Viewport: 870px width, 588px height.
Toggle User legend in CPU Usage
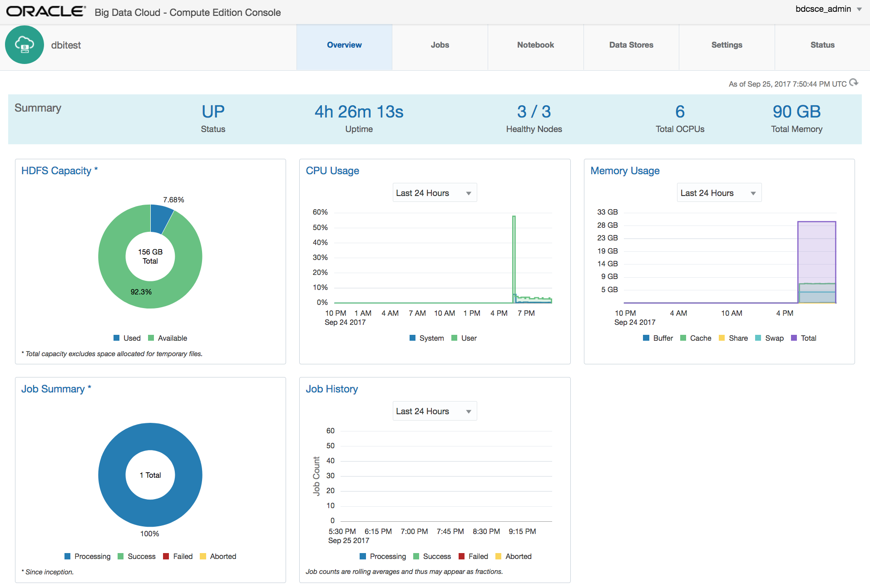464,338
